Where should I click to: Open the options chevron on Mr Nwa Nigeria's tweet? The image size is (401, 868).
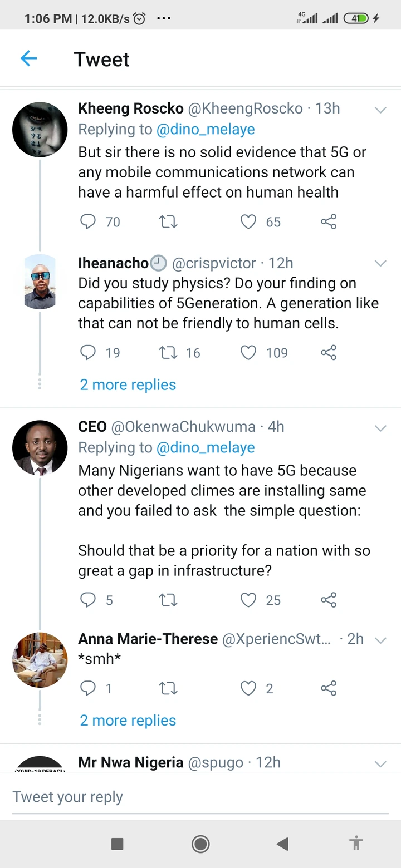click(380, 763)
